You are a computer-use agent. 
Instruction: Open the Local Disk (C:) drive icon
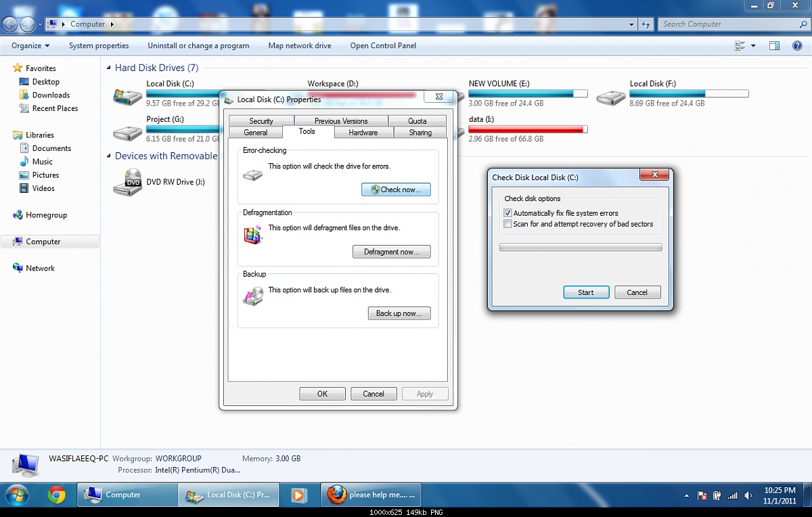[x=127, y=97]
